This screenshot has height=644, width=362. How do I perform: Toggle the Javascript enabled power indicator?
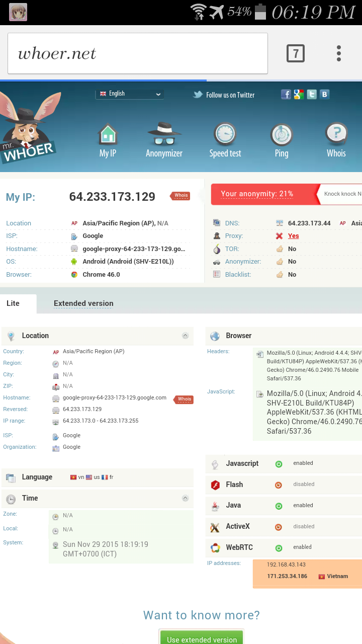[x=279, y=464]
